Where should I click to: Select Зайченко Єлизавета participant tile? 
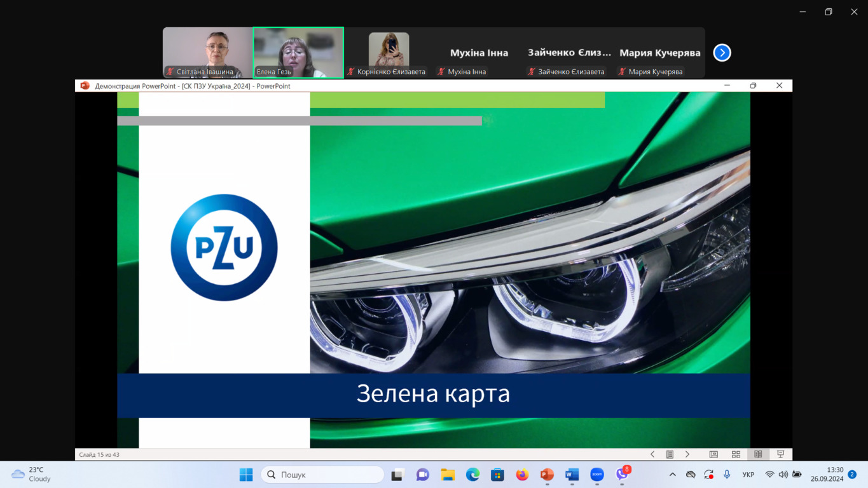click(x=569, y=53)
